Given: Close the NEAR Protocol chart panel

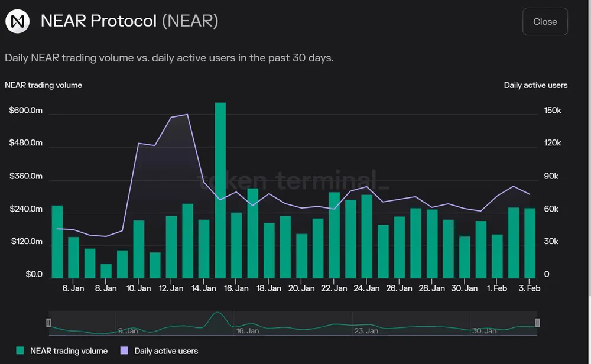Looking at the screenshot, I should tap(544, 22).
